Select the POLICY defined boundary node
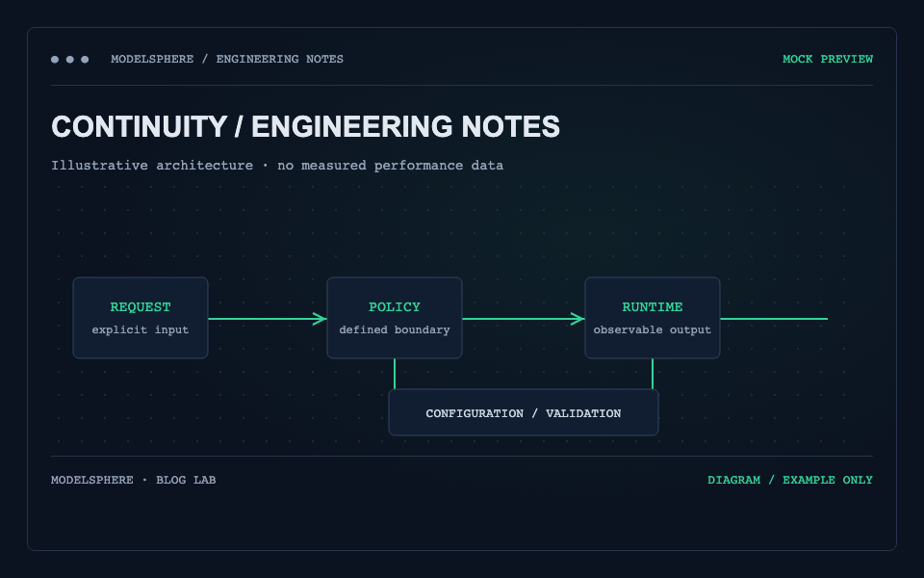The width and height of the screenshot is (924, 578). click(395, 318)
